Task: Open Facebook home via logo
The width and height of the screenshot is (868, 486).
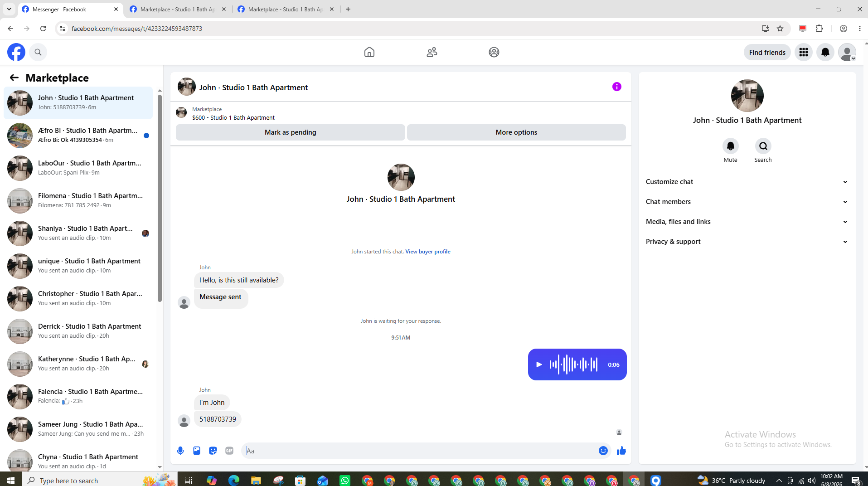Action: pos(16,52)
